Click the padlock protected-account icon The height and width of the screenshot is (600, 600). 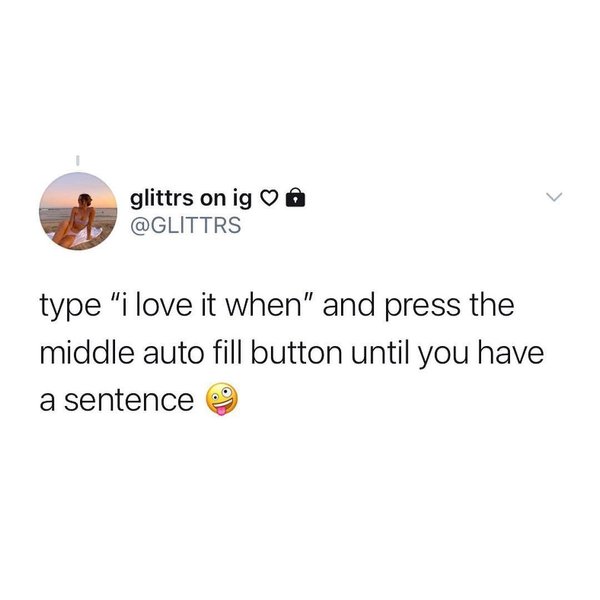296,198
